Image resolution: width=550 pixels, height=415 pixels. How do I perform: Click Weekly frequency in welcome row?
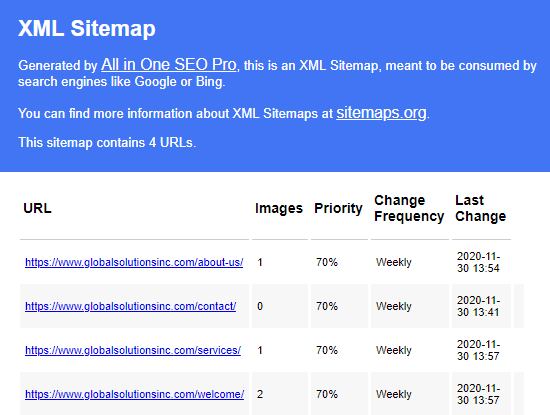[394, 394]
